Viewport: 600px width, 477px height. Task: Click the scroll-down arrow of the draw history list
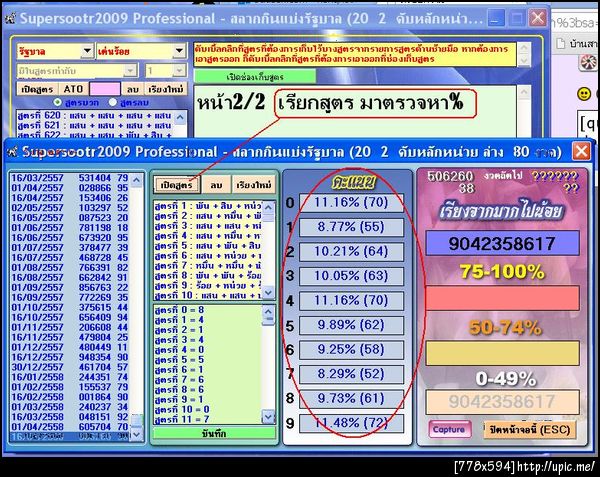[x=136, y=434]
